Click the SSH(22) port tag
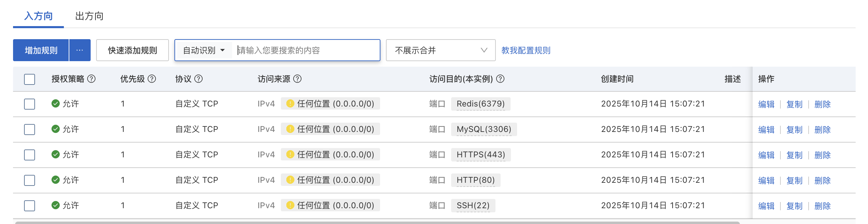The image size is (868, 224). tap(473, 205)
